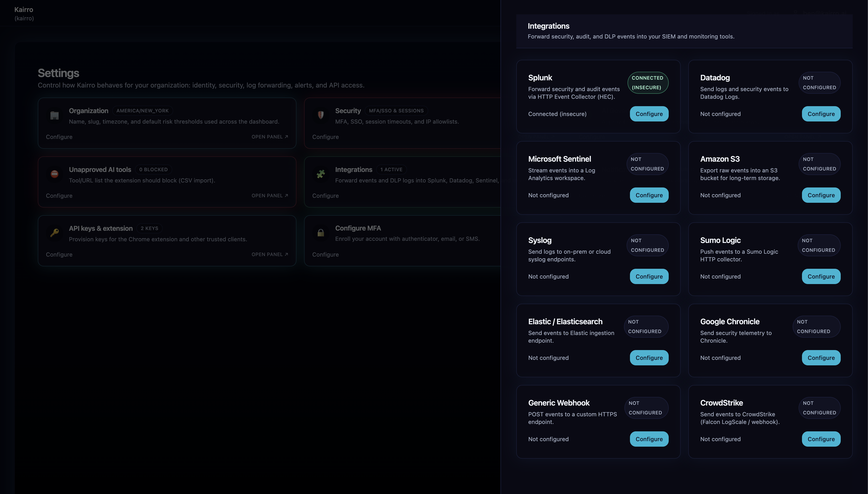Click the blocked icon on Unapproved AI tools
This screenshot has width=868, height=494.
54,174
